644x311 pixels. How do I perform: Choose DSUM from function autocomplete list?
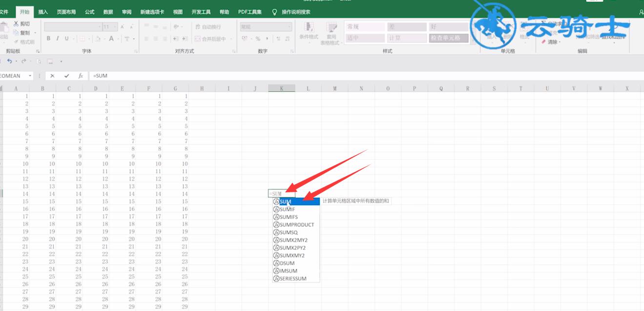(296, 263)
